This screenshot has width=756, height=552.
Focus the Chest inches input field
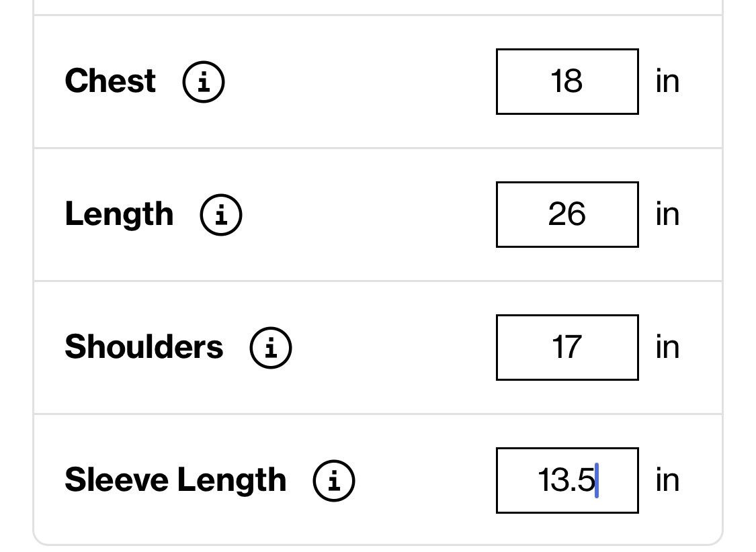coord(567,82)
